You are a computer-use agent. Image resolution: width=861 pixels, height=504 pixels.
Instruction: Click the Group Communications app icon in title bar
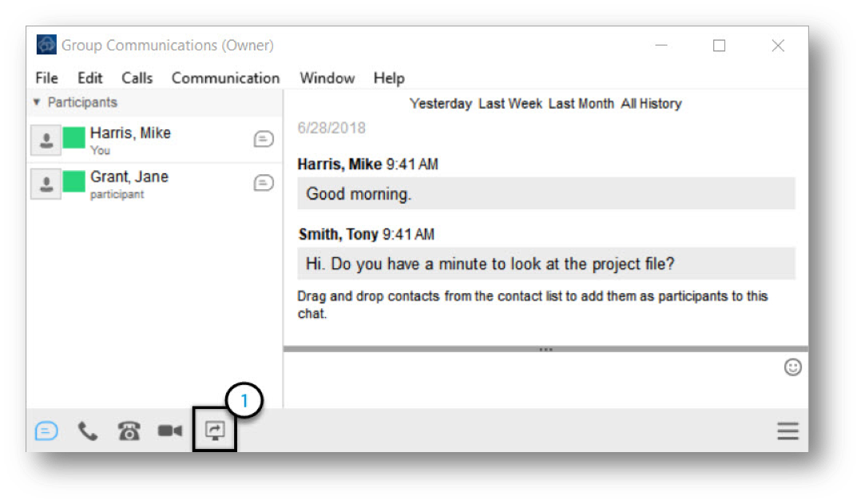tap(46, 45)
